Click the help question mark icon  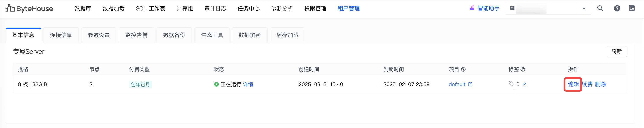(x=617, y=8)
